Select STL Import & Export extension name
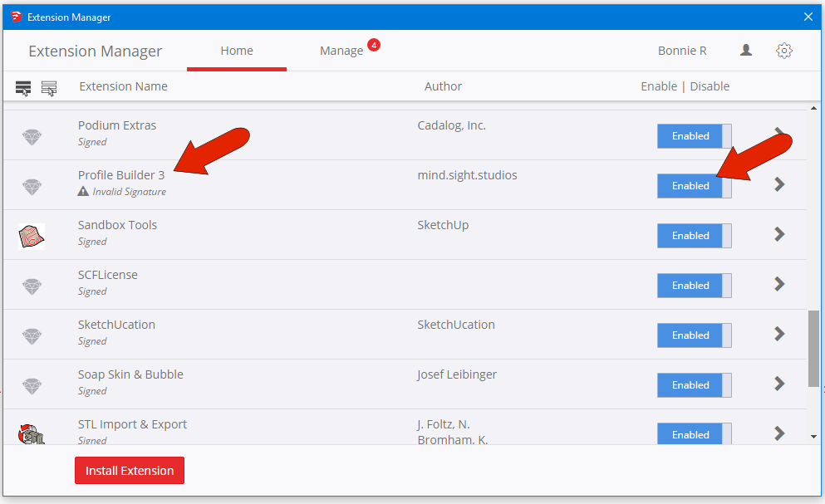The image size is (825, 504). pos(132,424)
